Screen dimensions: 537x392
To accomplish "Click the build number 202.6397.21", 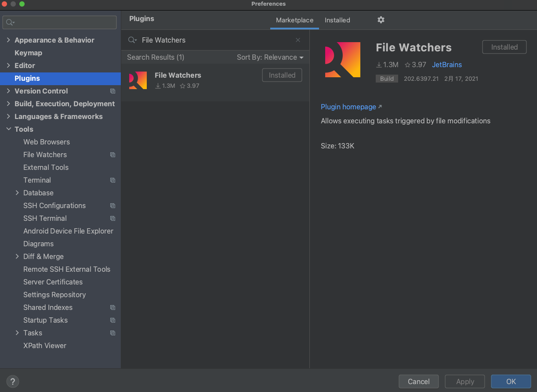I will (x=421, y=79).
